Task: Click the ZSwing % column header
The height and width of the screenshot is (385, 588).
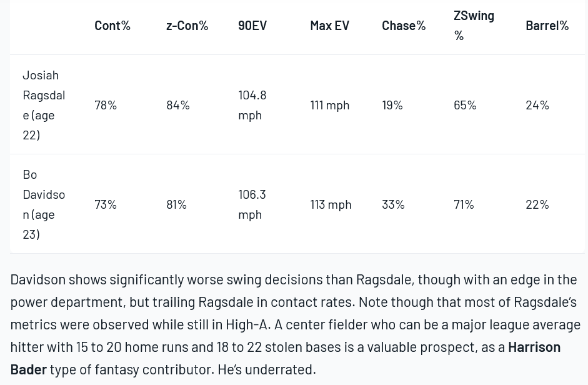Action: tap(474, 26)
